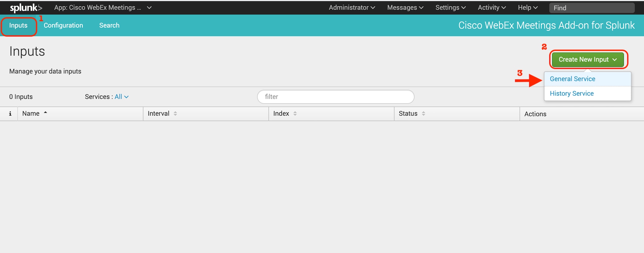This screenshot has height=253, width=644.
Task: Open the Services All filter dropdown
Action: click(x=121, y=97)
